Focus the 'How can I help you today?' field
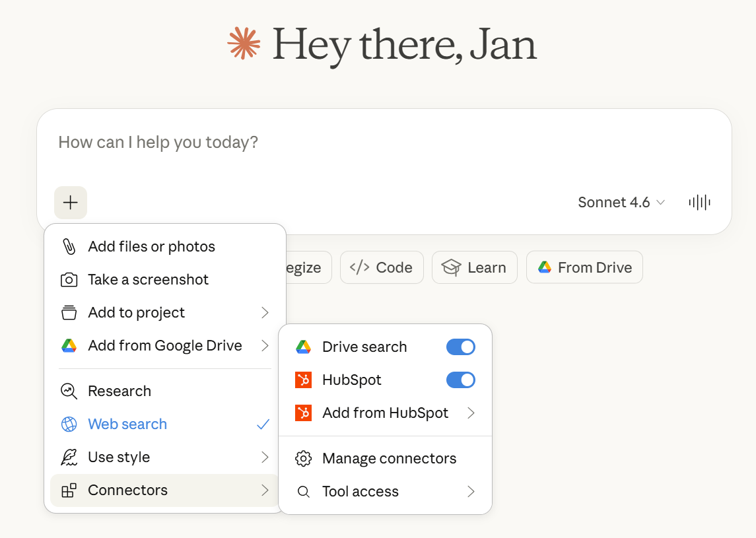The image size is (756, 538). point(383,143)
